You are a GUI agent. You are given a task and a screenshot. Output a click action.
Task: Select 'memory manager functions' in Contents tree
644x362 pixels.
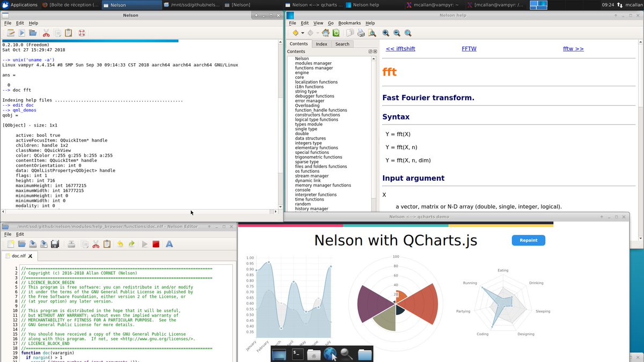click(323, 186)
